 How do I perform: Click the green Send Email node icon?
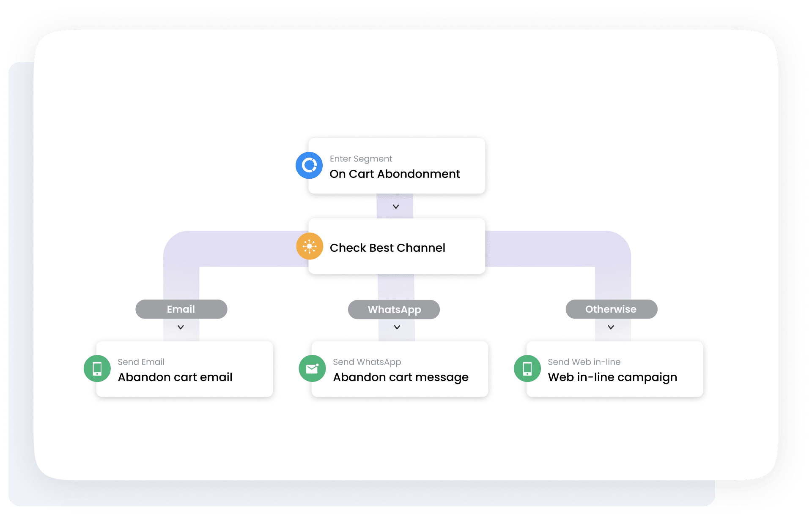pyautogui.click(x=97, y=368)
